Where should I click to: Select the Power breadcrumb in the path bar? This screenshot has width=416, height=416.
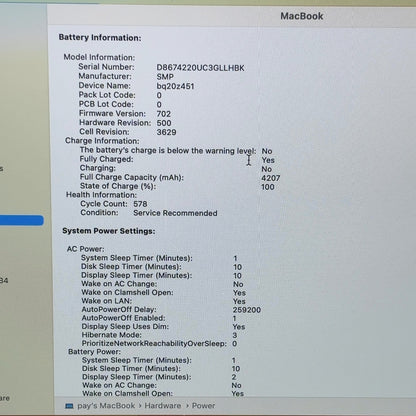pyautogui.click(x=203, y=406)
